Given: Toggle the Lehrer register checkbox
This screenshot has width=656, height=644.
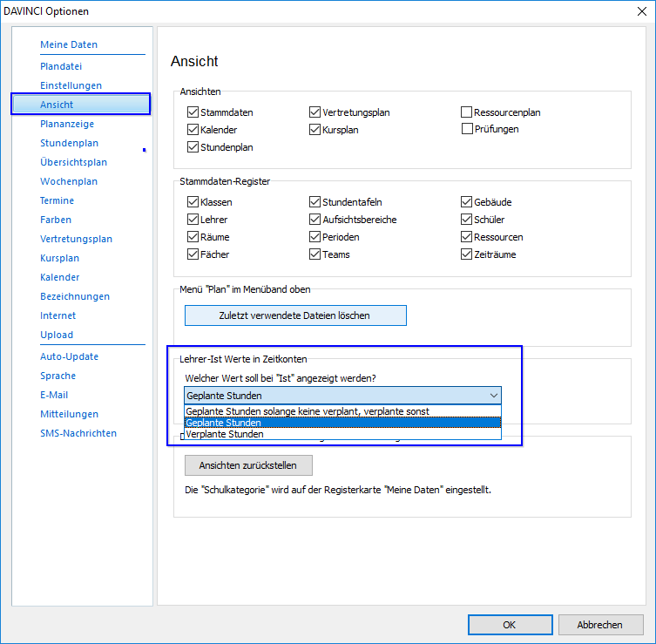Looking at the screenshot, I should (x=193, y=220).
